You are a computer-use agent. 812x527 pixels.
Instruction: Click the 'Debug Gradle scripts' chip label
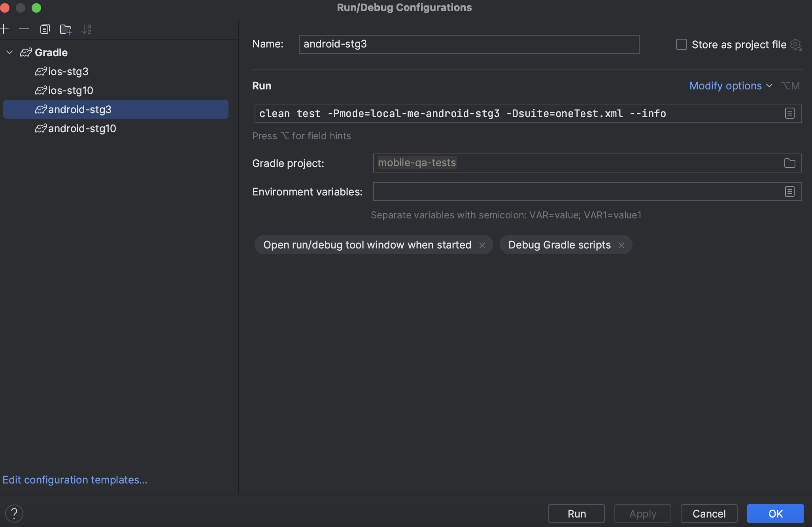pyautogui.click(x=559, y=245)
